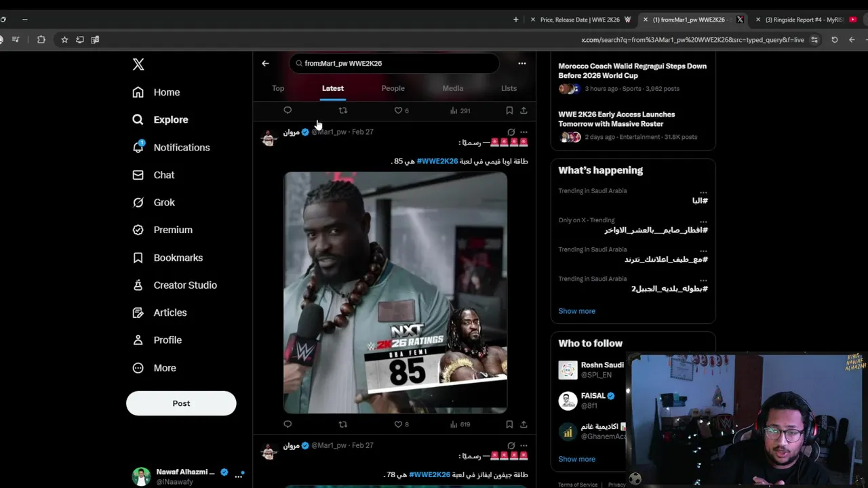Click the مروان profile avatar on the طاقة اوبا فيمي post
868x488 pixels.
(269, 138)
